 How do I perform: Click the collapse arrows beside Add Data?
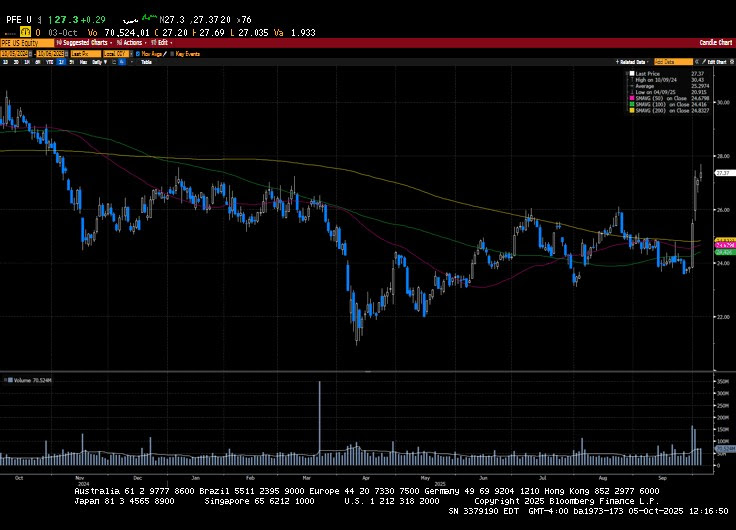coord(696,62)
